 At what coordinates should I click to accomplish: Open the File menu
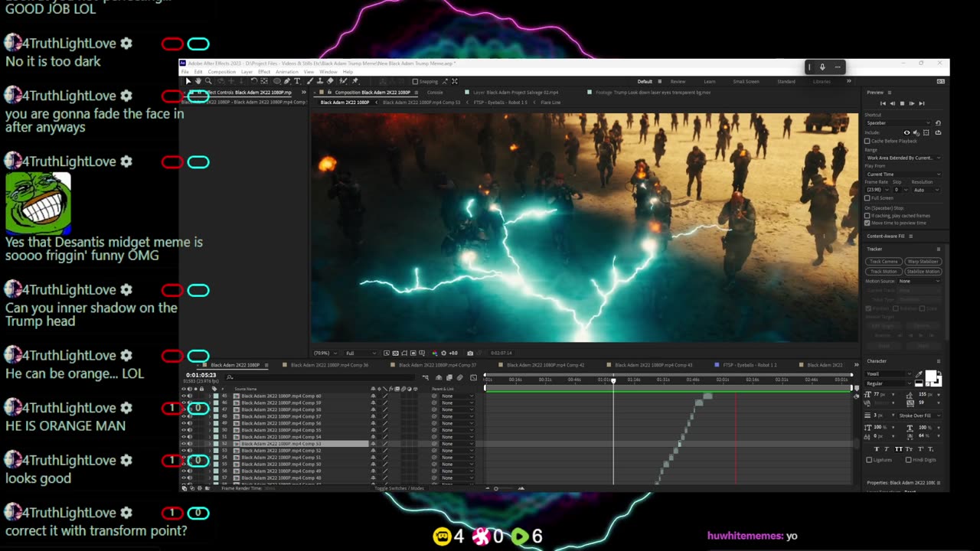pos(185,72)
